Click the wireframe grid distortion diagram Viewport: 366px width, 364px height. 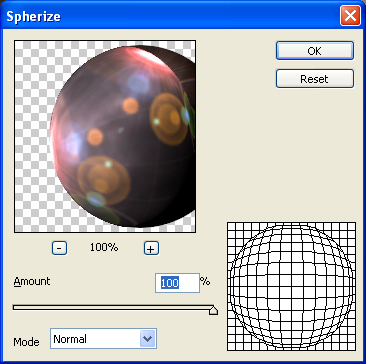pyautogui.click(x=291, y=286)
